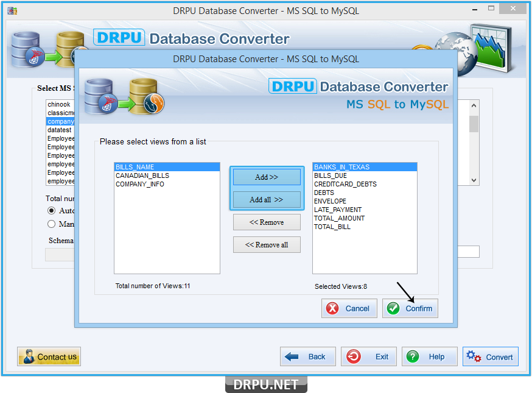Maximize the main converter window
532x393 pixels.
point(491,9)
